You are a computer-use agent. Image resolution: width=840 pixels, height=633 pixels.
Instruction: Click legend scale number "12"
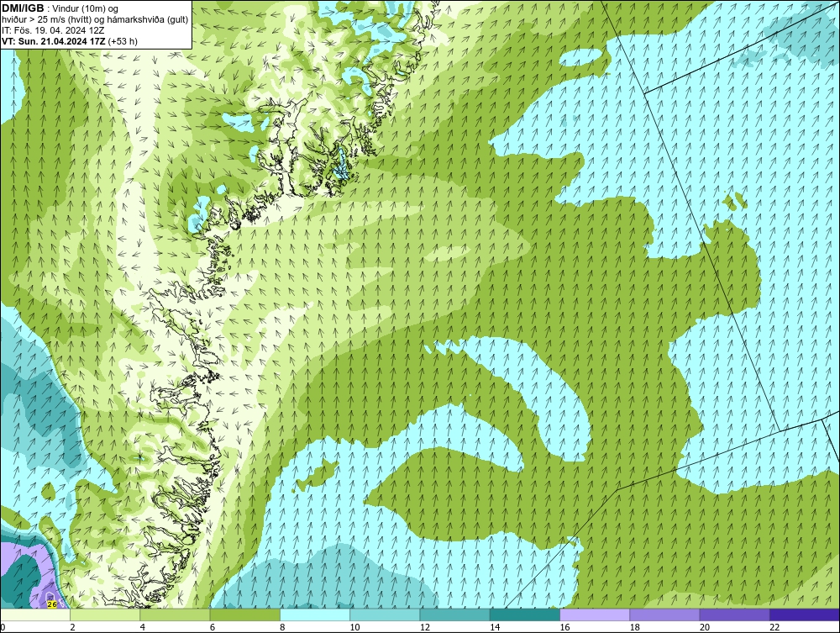click(425, 628)
